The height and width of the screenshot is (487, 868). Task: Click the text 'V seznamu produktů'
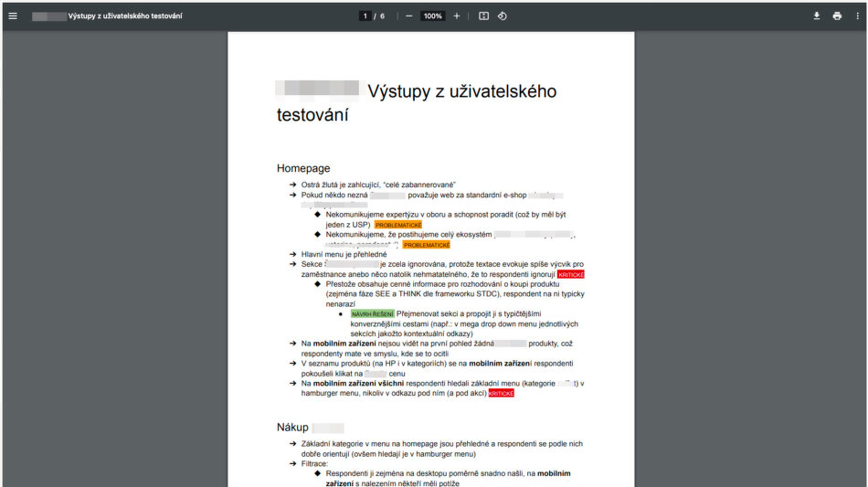pos(335,364)
